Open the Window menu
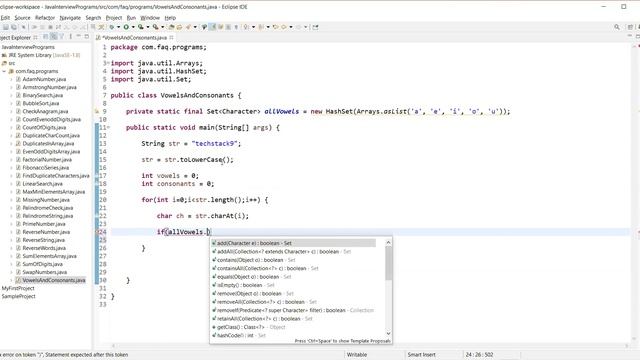640x360 pixels. pos(150,18)
